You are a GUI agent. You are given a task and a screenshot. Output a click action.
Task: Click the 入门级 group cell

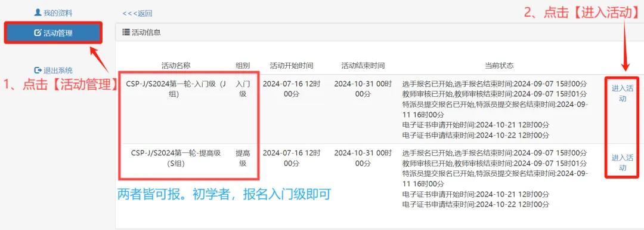coord(242,89)
